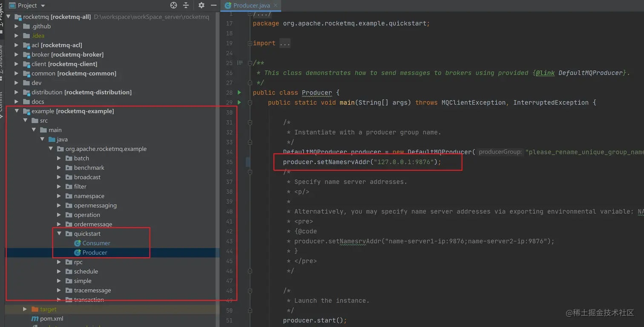This screenshot has height=327, width=644.
Task: Click line number 35 in the gutter
Action: pos(229,162)
